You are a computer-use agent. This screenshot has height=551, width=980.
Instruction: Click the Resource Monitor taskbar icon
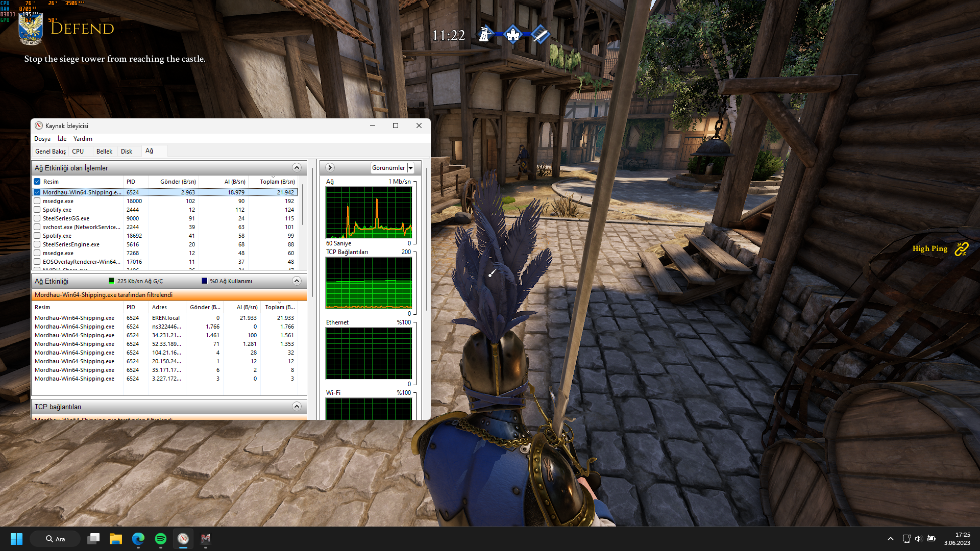(x=183, y=539)
